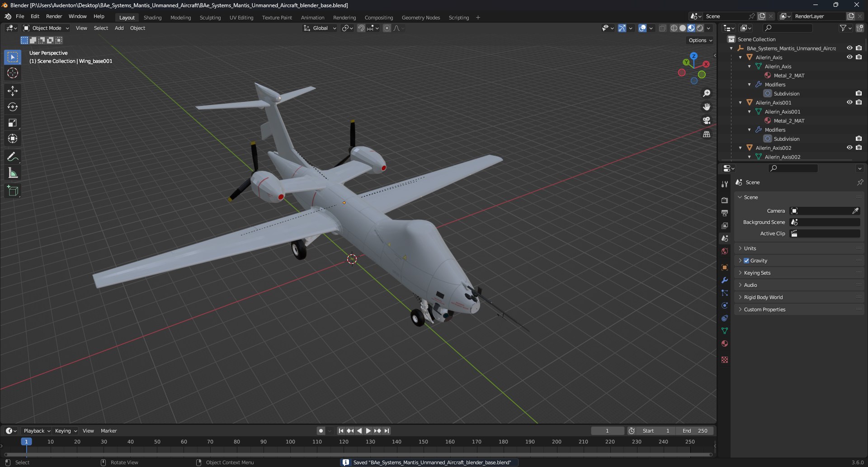Select the Transform tool
Viewport: 868px width, 467px height.
click(13, 138)
